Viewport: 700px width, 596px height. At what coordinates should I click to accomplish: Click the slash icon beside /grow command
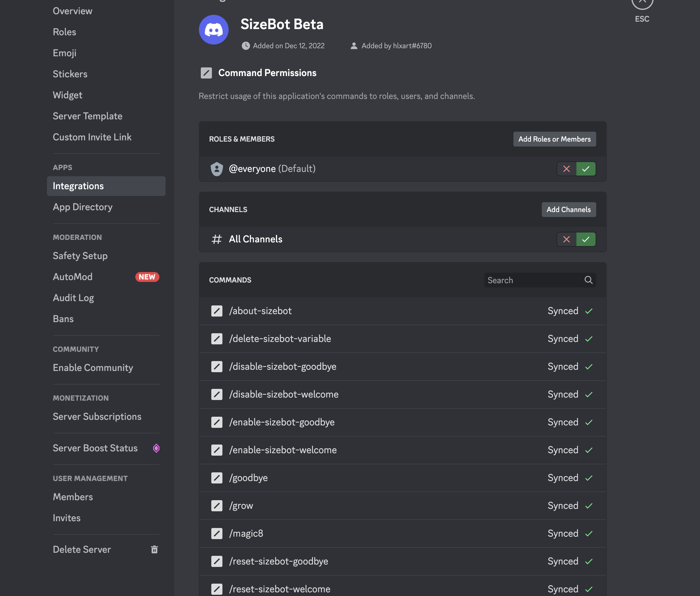coord(217,505)
